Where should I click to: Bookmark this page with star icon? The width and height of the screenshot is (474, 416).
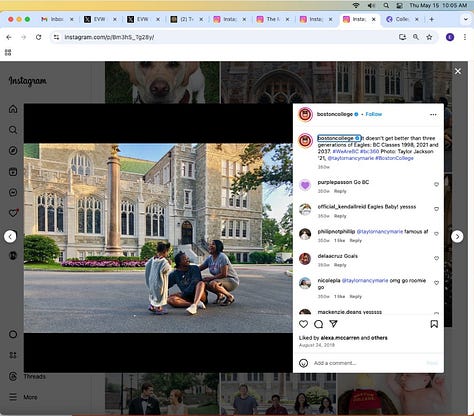pyautogui.click(x=429, y=37)
